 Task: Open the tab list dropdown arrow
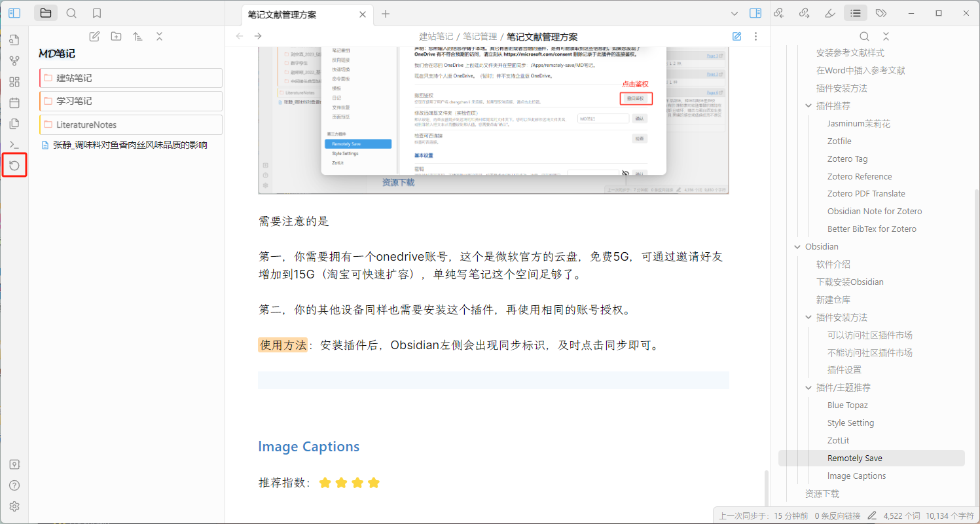tap(735, 13)
